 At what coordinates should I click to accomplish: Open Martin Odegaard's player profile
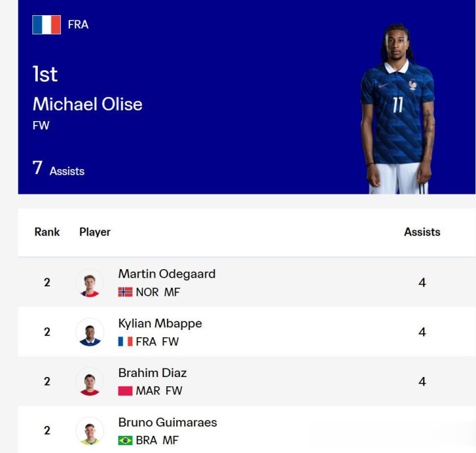click(167, 274)
